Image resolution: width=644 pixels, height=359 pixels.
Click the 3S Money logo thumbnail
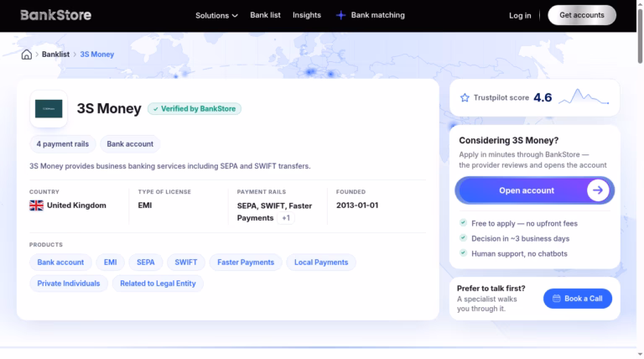tap(49, 109)
